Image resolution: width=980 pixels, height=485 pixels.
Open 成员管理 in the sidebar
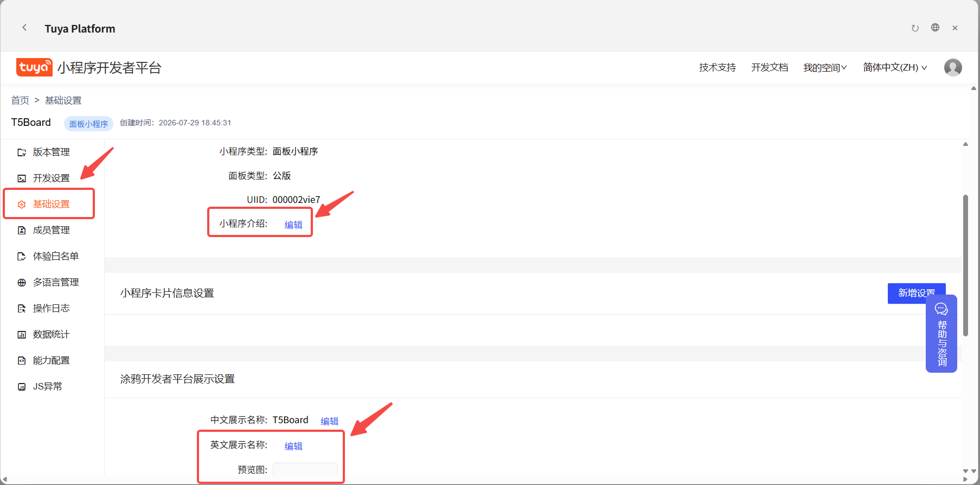tap(51, 231)
